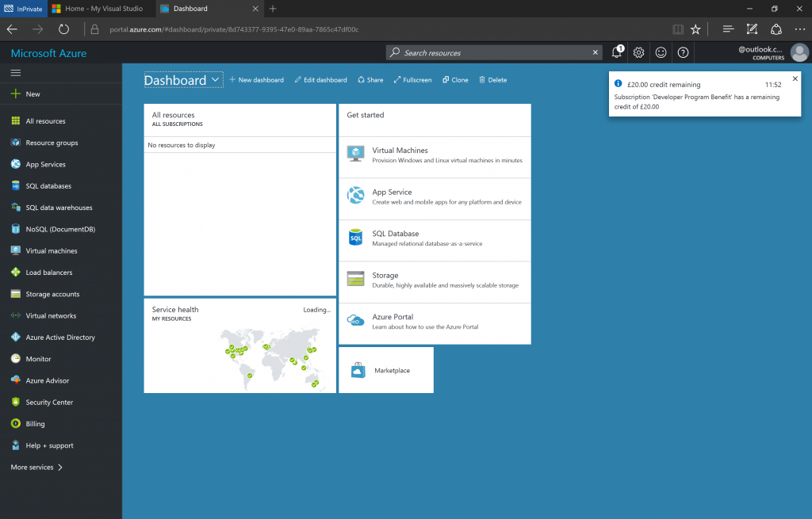812x519 pixels.
Task: Open Security Center shield icon
Action: (x=16, y=402)
